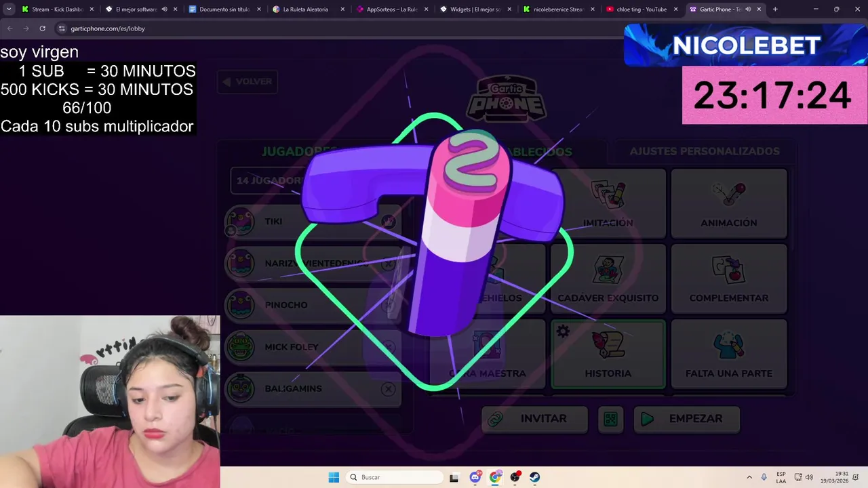Open the ESP LAA language switcher
Screen dimensions: 868x488
(781, 477)
